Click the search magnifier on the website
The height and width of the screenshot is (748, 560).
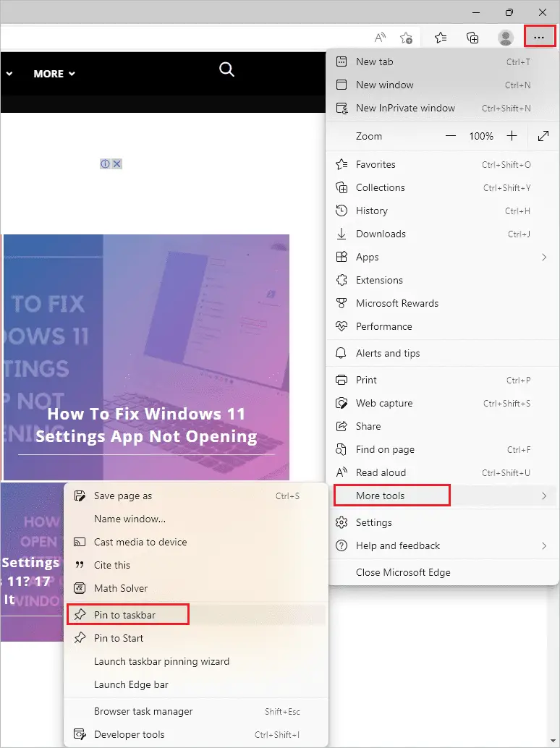point(226,69)
